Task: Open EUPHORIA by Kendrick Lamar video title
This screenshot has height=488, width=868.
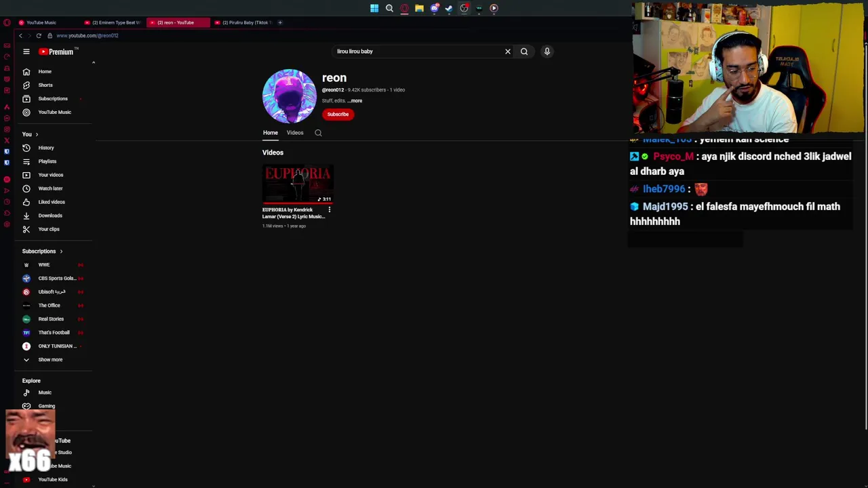Action: pyautogui.click(x=293, y=213)
